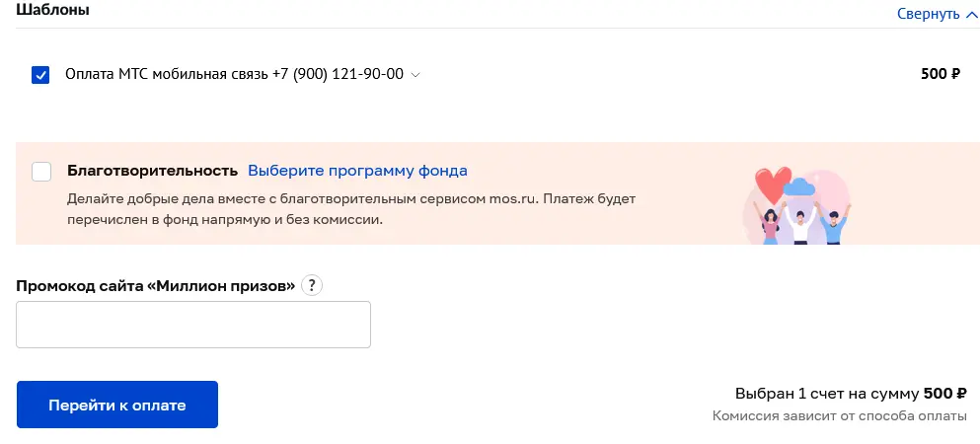Screen dimensions: 980x444
Task: Click the charity description mentioning mos.ru
Action: [x=351, y=210]
